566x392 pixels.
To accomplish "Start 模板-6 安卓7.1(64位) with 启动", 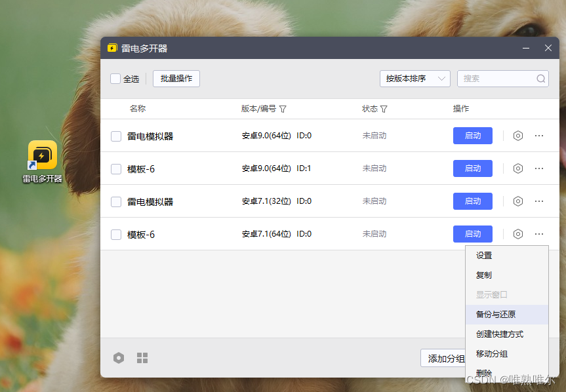I will (472, 234).
